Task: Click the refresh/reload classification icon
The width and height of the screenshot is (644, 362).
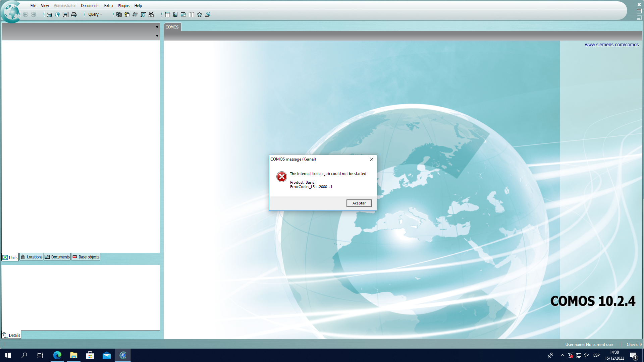Action: click(135, 14)
